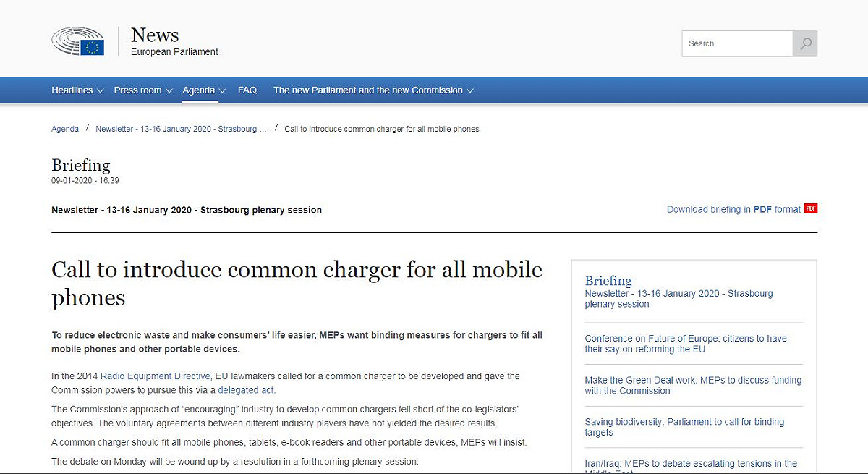Viewport: 868px width, 474px height.
Task: Open the delegated act link
Action: click(246, 390)
